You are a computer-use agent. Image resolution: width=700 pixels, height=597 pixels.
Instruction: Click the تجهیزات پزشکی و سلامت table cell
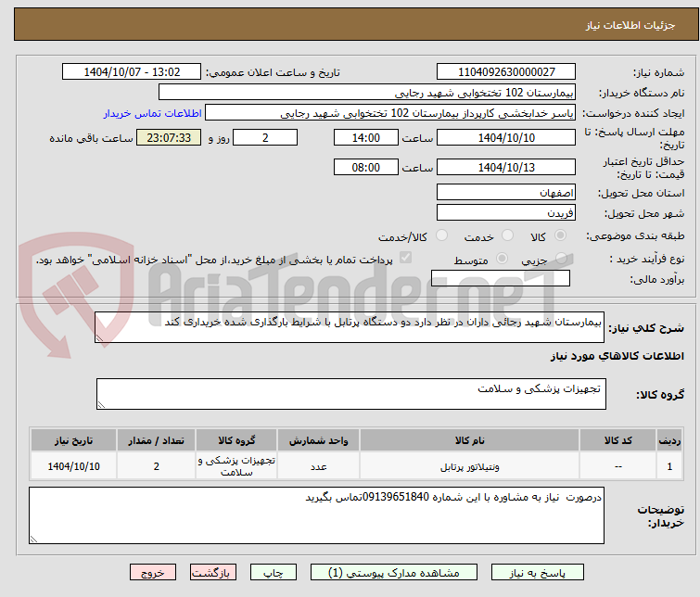click(x=236, y=466)
